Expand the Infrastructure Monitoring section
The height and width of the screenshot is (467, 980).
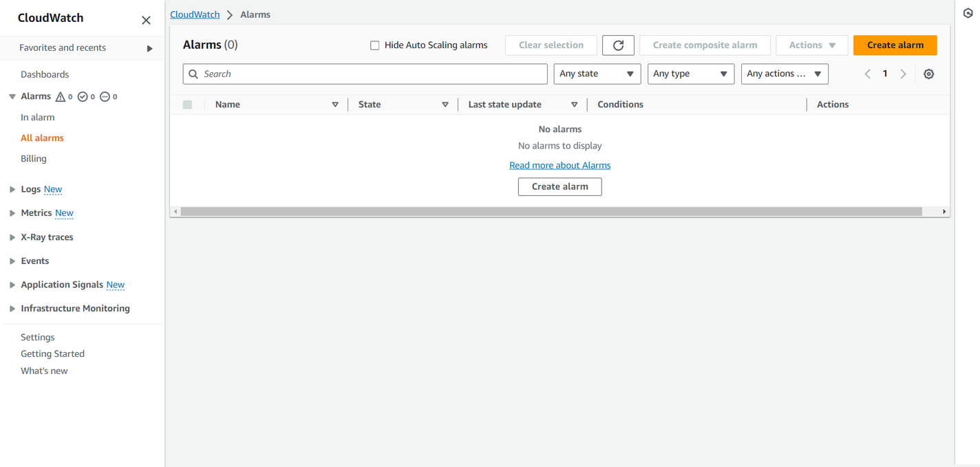(12, 309)
